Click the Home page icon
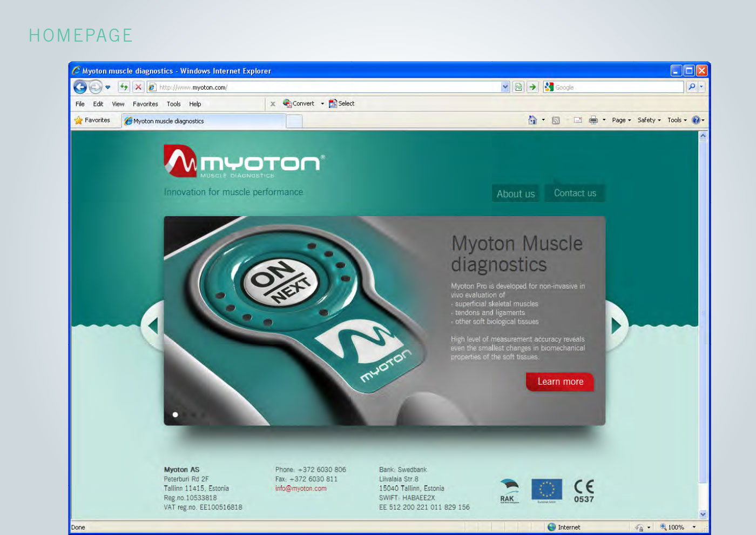 coord(532,120)
